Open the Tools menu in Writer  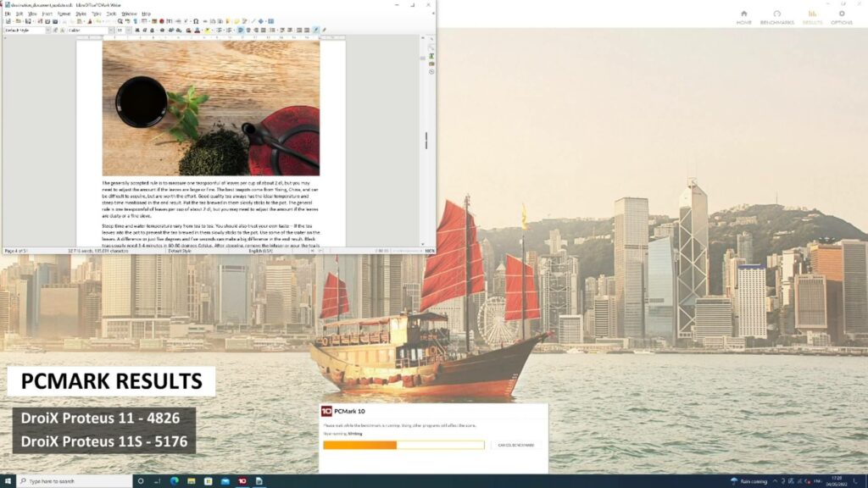point(111,14)
